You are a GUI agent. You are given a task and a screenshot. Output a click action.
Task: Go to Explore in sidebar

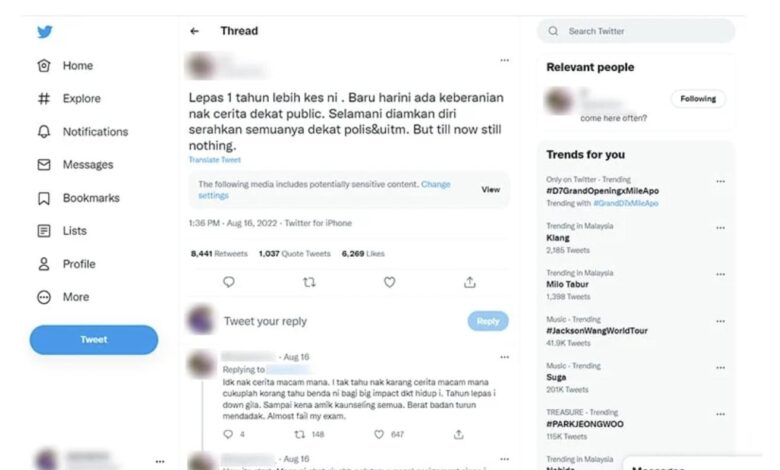(69, 98)
